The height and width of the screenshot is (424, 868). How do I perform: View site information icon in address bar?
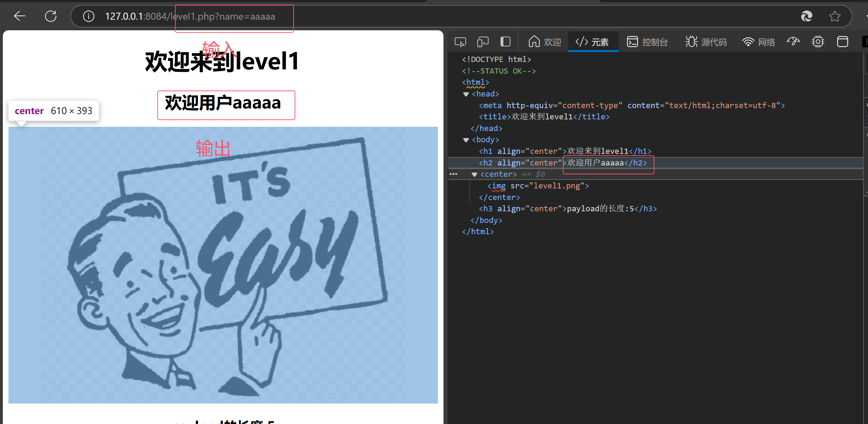tap(88, 16)
